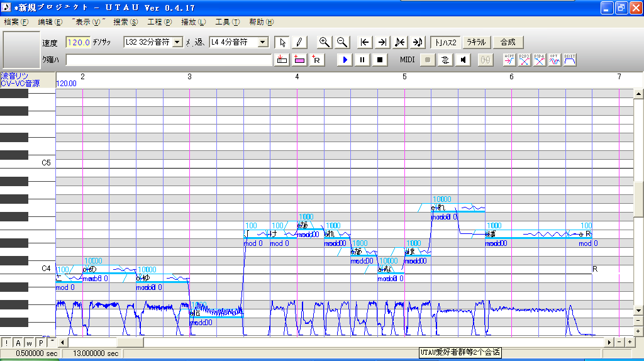The height and width of the screenshot is (361, 644).
Task: Open the L4 4分音符 length dropdown
Action: pos(263,42)
